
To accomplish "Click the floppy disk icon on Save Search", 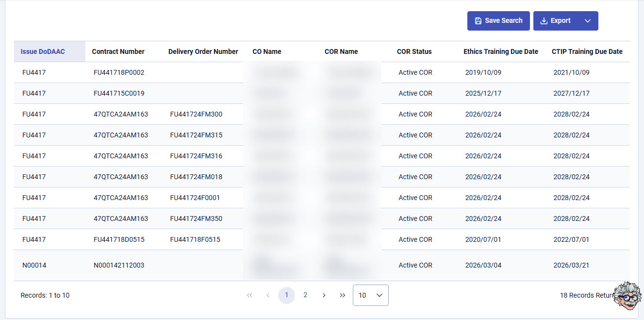I will pyautogui.click(x=479, y=20).
